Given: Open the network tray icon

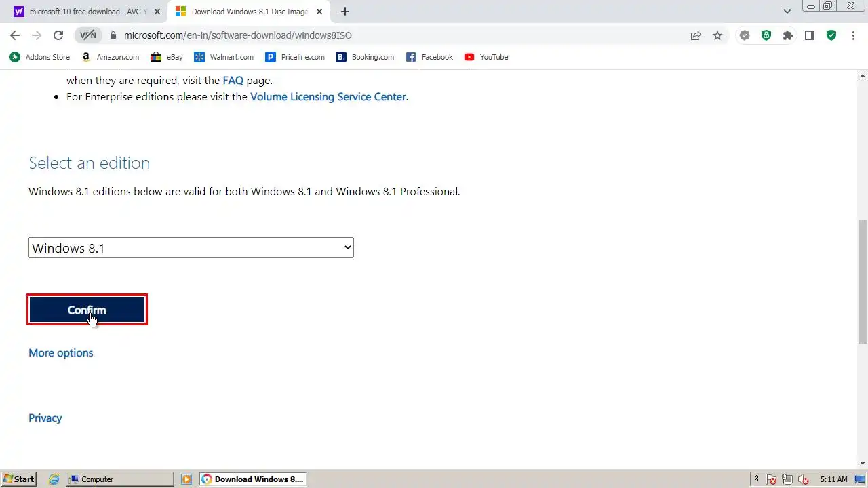Looking at the screenshot, I should 788,479.
